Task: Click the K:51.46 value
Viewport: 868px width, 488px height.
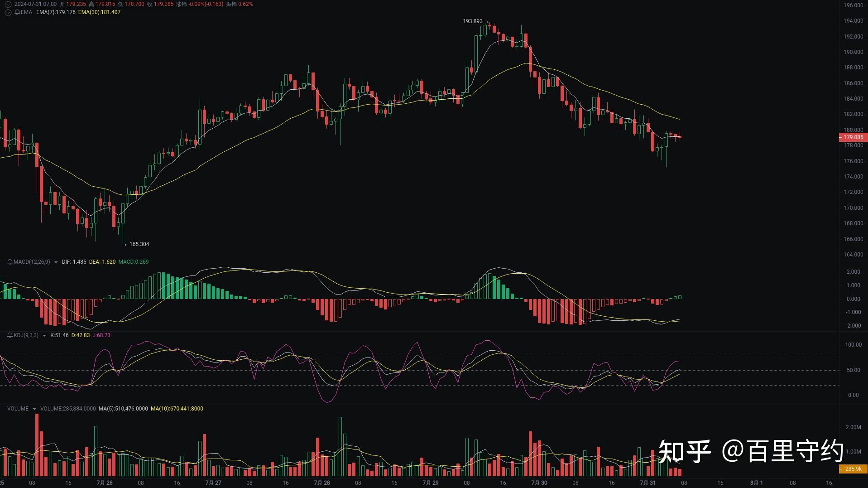Action: [x=59, y=335]
